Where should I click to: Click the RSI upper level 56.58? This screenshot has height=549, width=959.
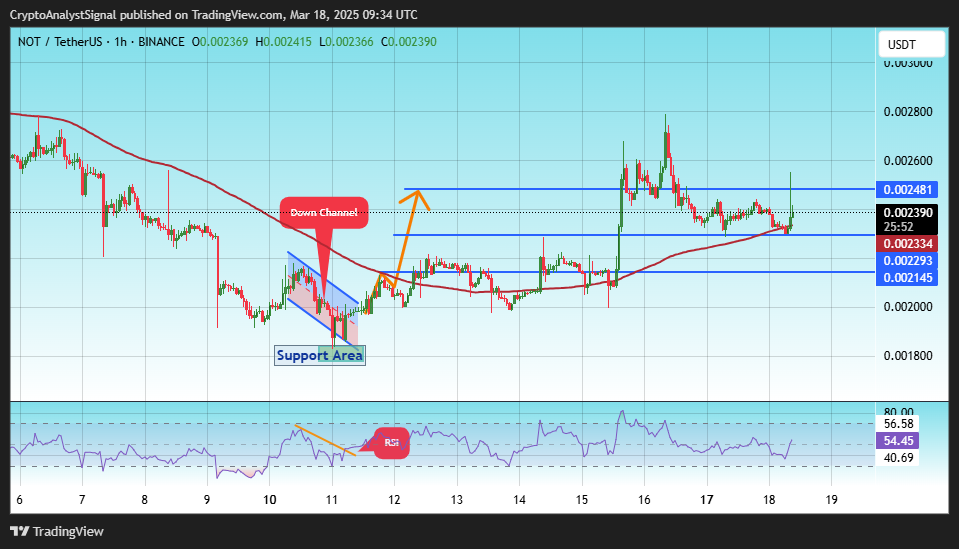(898, 424)
